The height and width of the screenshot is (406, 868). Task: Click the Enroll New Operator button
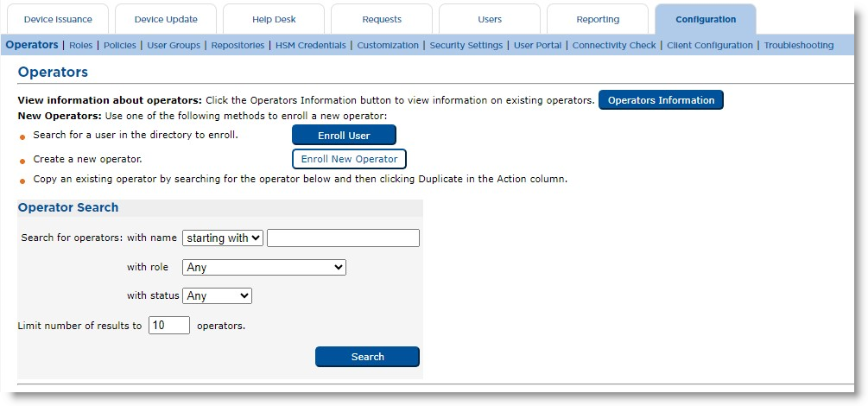click(349, 159)
